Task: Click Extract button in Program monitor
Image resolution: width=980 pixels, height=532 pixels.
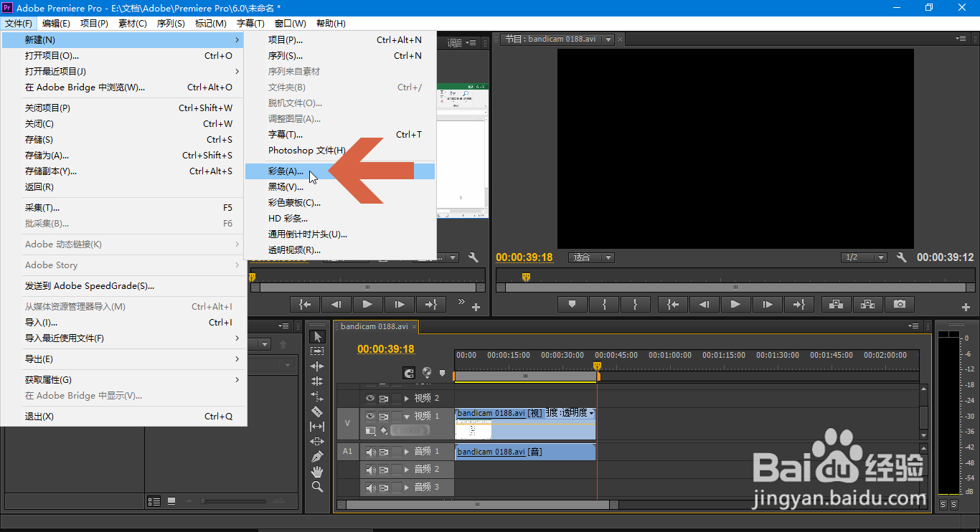Action: 867,304
